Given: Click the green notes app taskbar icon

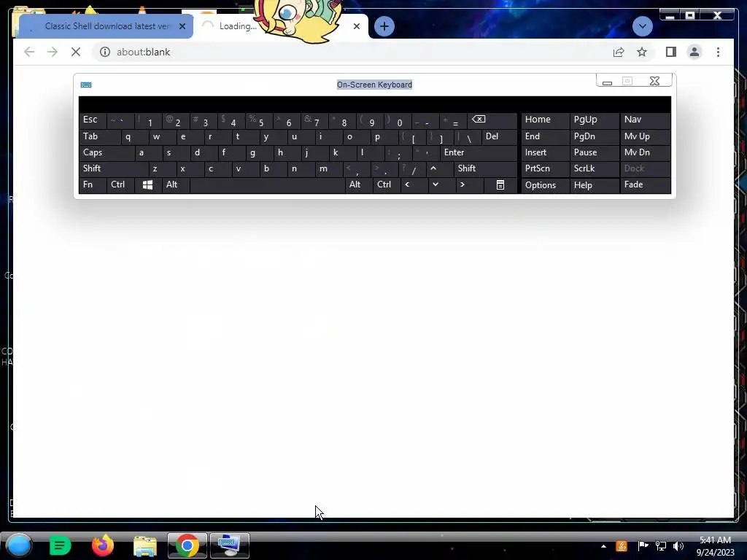Looking at the screenshot, I should pyautogui.click(x=60, y=545).
